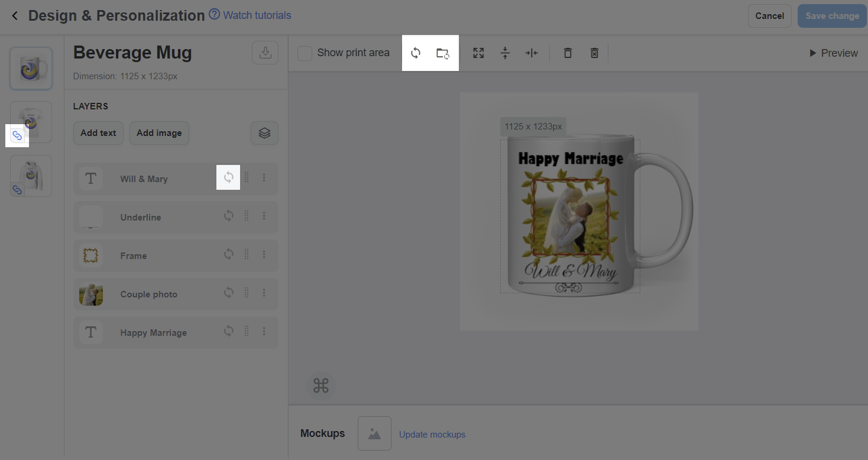
Task: Sync the Couple photo layer
Action: click(x=228, y=293)
